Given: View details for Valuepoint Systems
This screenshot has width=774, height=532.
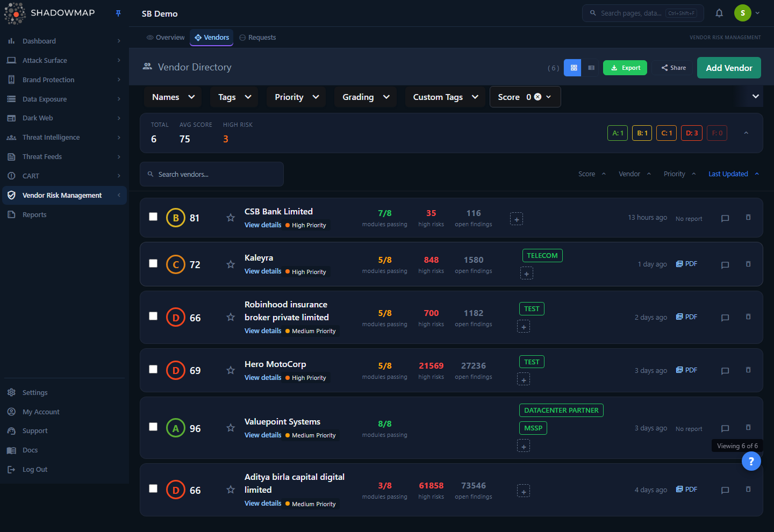Looking at the screenshot, I should click(x=263, y=435).
